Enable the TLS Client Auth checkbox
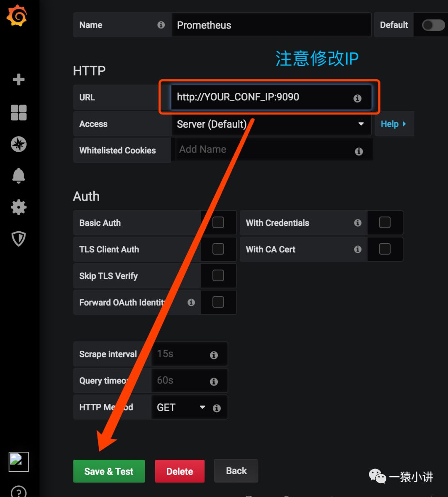 coord(218,249)
